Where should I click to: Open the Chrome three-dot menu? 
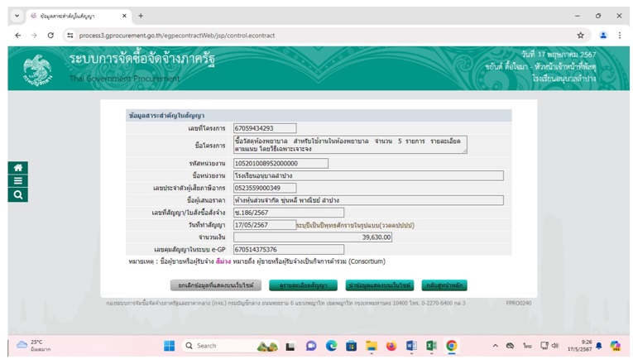pos(620,36)
